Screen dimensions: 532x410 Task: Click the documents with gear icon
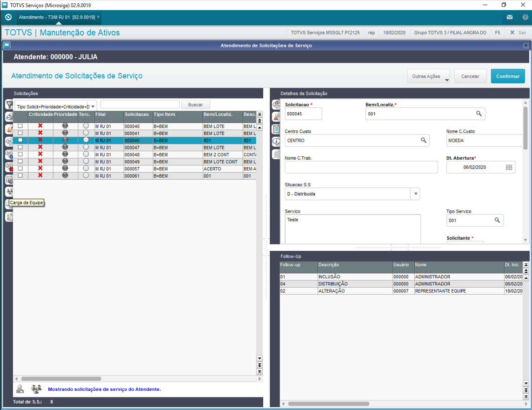9,180
